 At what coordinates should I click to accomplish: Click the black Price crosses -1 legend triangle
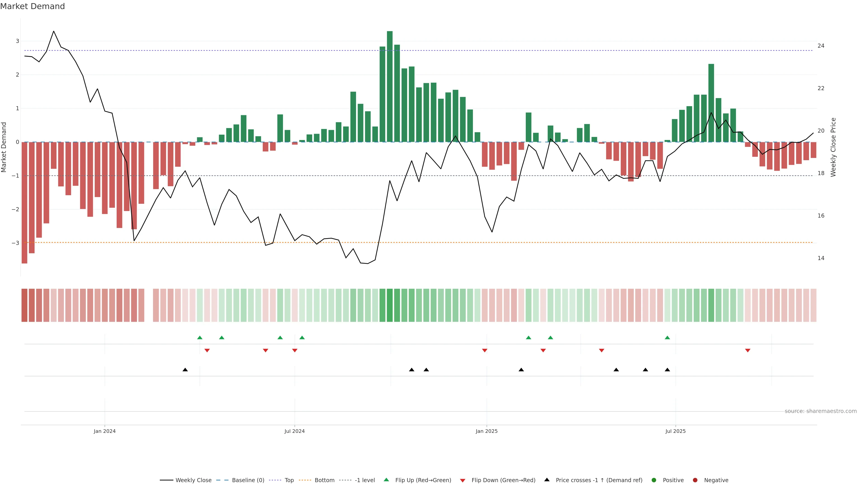(547, 480)
